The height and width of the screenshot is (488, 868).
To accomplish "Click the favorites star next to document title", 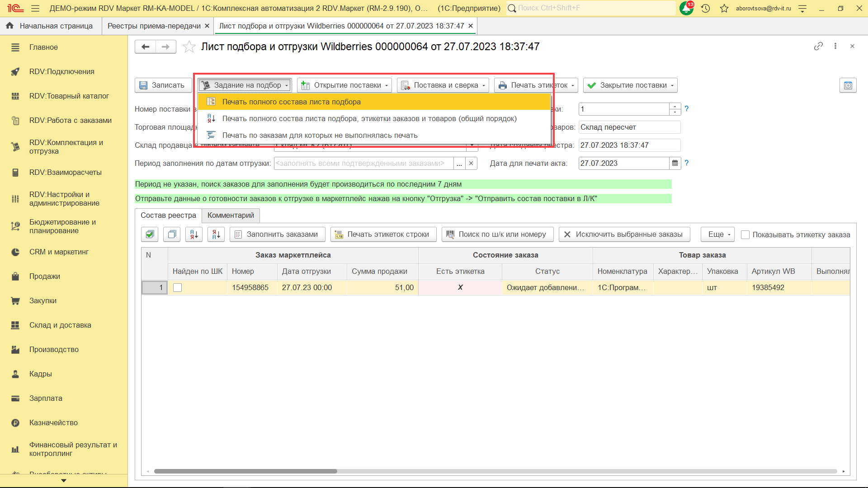I will [189, 47].
